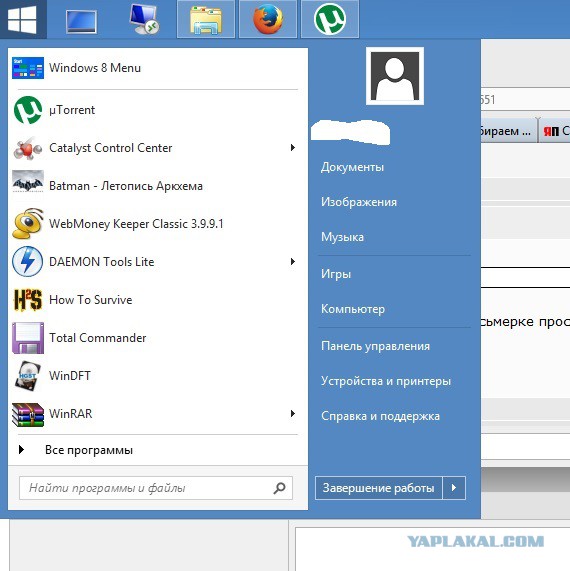The width and height of the screenshot is (570, 571).
Task: Open shutdown options arrow next to Завершение работы
Action: click(454, 488)
